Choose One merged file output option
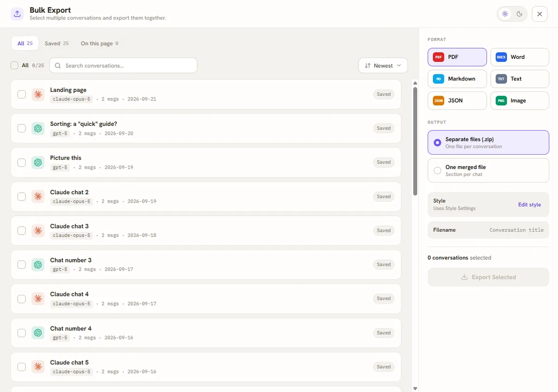 pyautogui.click(x=488, y=170)
